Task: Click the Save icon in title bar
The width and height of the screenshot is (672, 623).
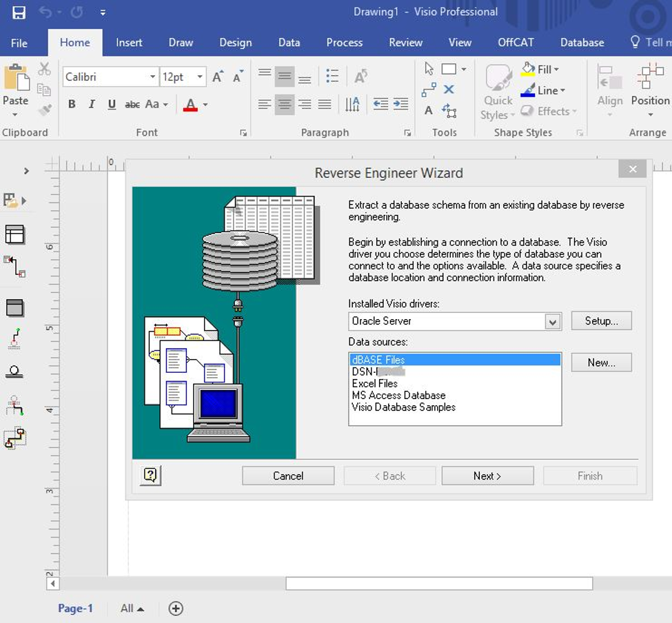Action: tap(19, 12)
